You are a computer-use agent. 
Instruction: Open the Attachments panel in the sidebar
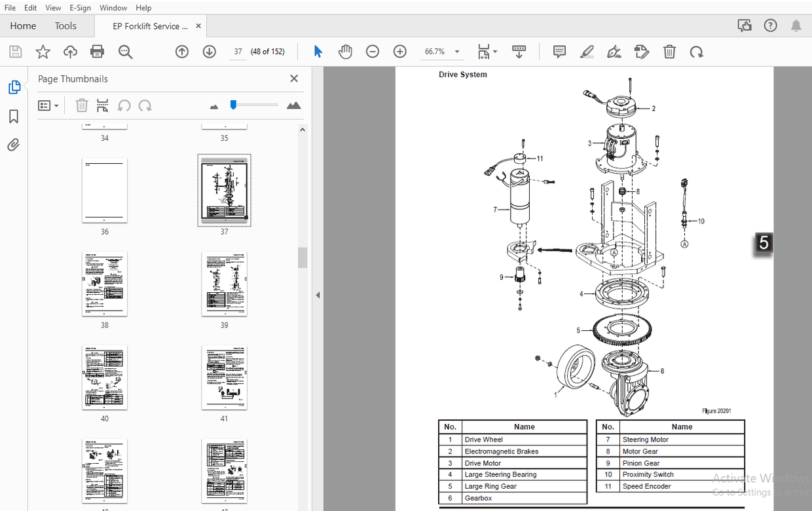[x=13, y=145]
